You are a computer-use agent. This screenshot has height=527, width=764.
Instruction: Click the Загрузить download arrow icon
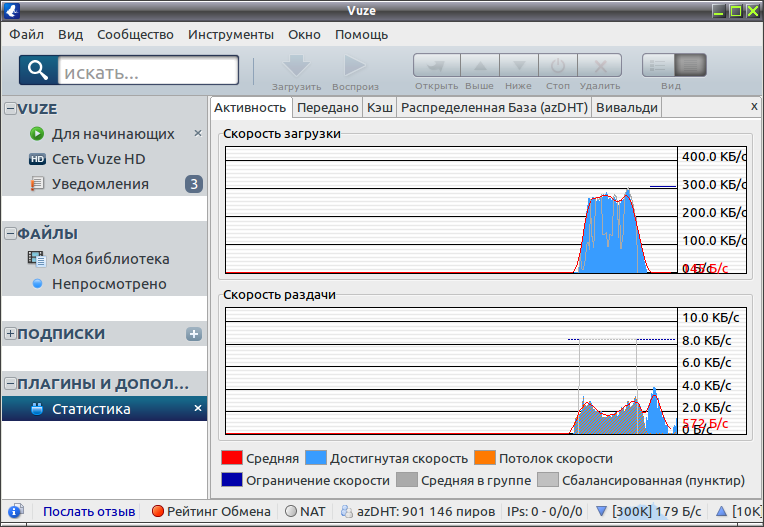tap(296, 65)
